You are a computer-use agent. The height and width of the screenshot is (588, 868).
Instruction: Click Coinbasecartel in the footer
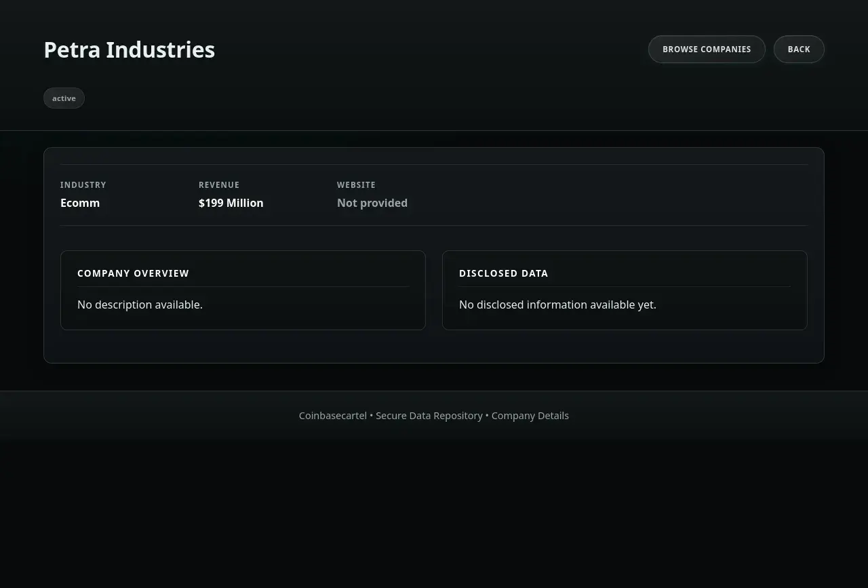point(332,416)
